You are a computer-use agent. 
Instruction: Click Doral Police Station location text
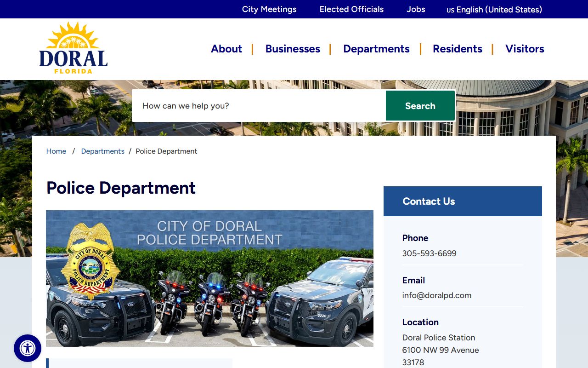(439, 338)
